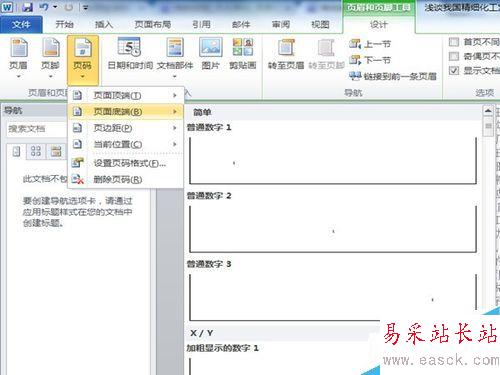Toggle 奇偶页不同 checkbox
Image resolution: width=500 pixels, height=375 pixels.
(454, 56)
